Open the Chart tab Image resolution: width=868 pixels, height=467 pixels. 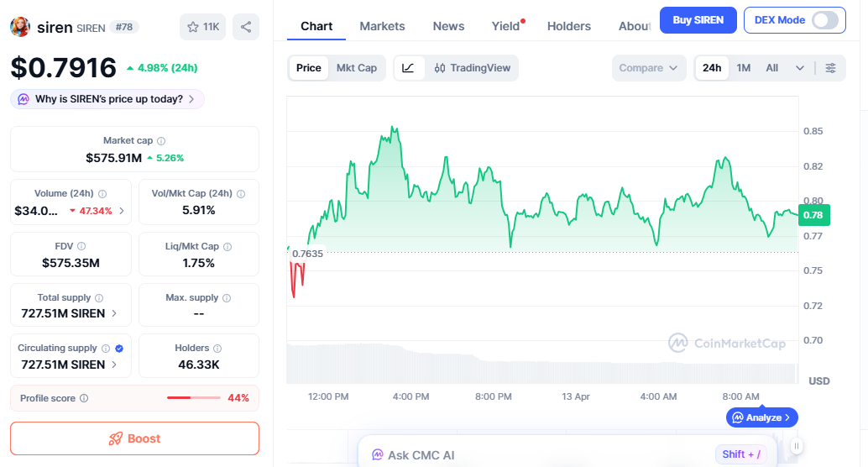(x=316, y=26)
